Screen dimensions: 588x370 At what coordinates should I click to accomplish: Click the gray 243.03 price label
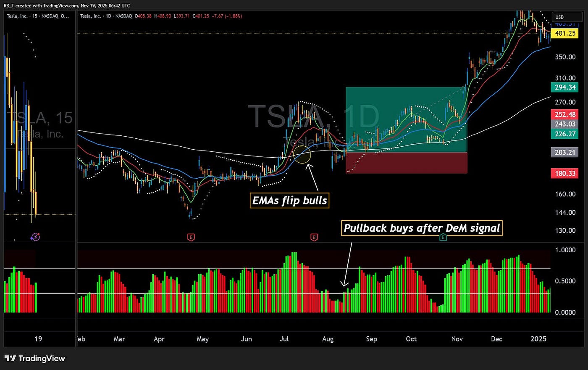[564, 124]
